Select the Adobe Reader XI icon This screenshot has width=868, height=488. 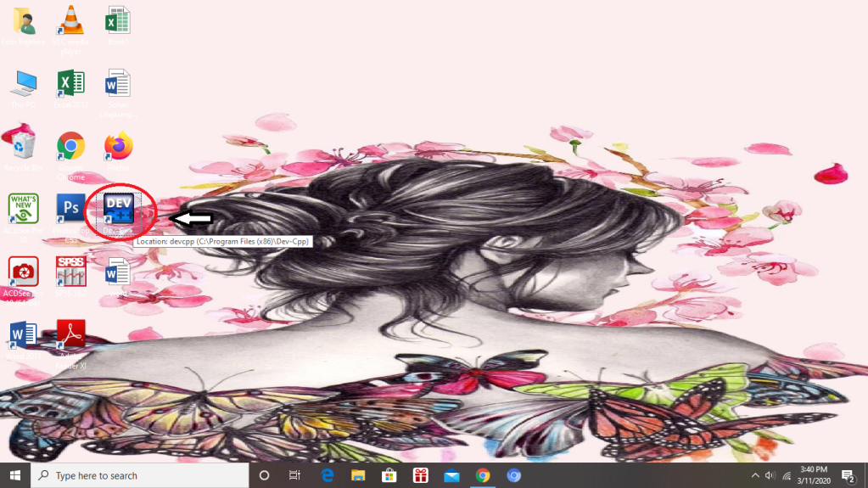[70, 336]
